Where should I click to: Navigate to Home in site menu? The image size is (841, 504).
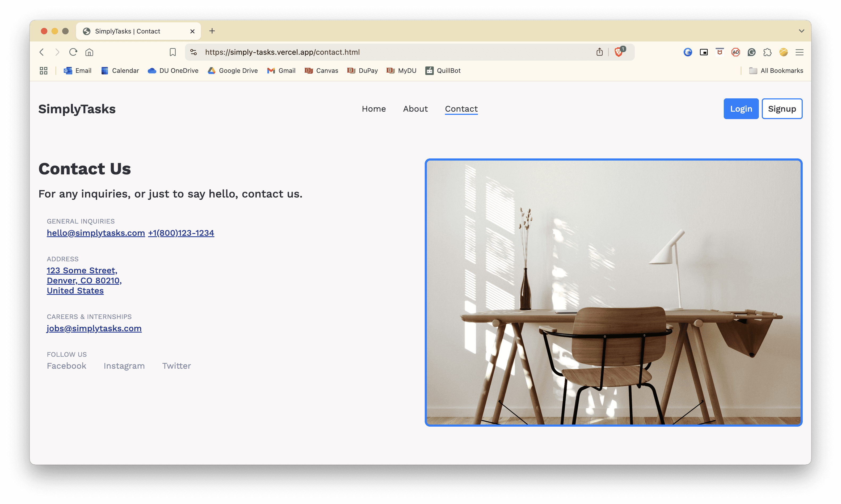click(x=373, y=109)
